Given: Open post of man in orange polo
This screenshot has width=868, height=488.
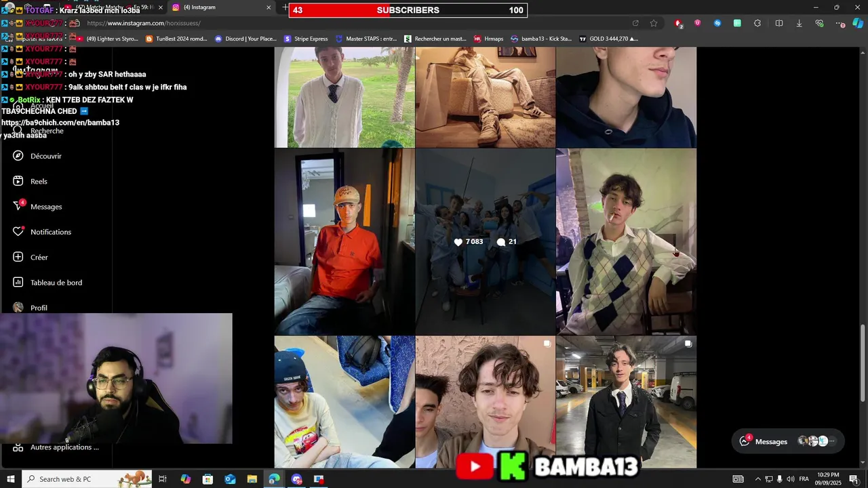Looking at the screenshot, I should click(x=344, y=242).
